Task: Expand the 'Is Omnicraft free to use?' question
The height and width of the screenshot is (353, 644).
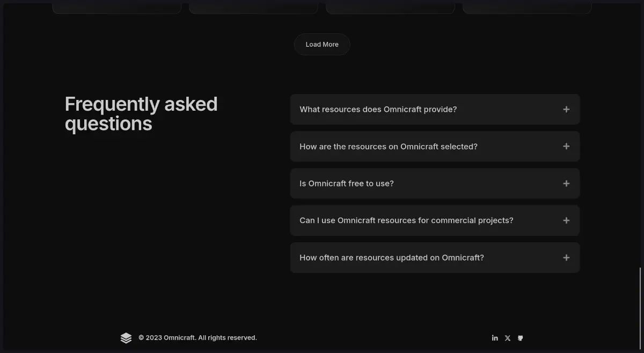Action: coord(347,184)
